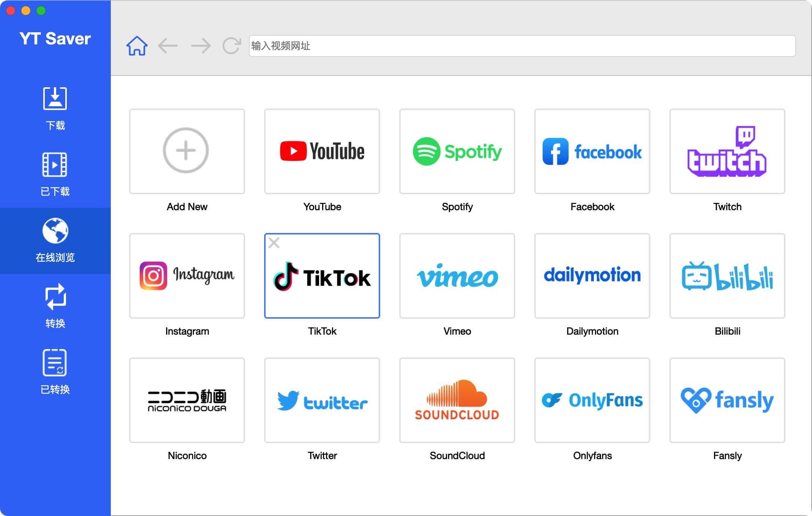Click the 已转换 sidebar label
Image resolution: width=812 pixels, height=516 pixels.
click(55, 389)
